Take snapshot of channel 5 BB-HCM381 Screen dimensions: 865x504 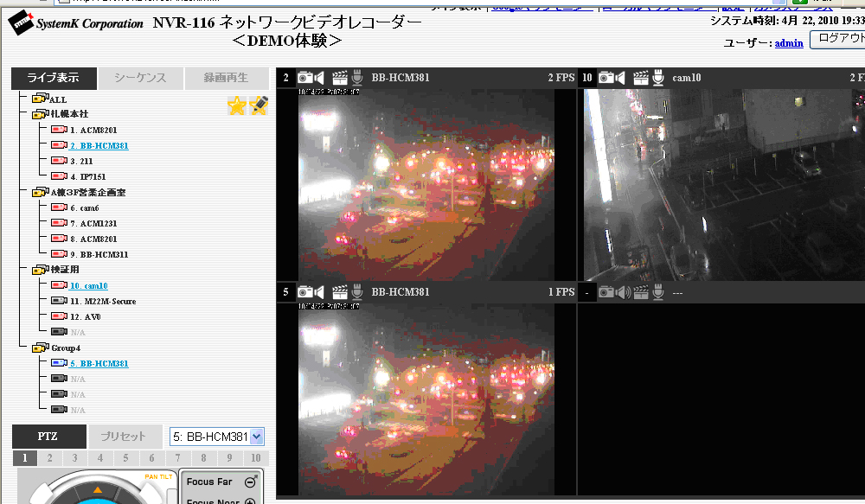coord(305,292)
